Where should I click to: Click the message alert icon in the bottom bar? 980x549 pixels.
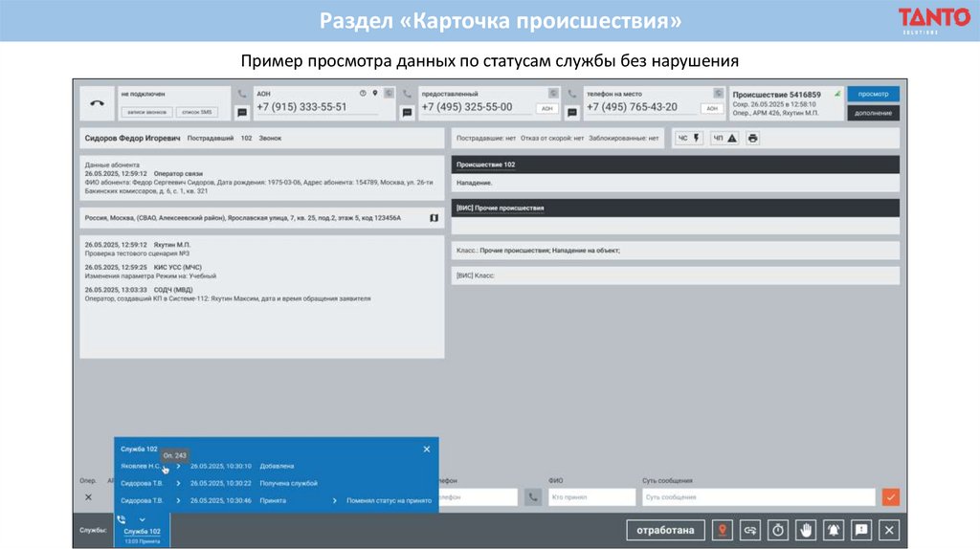point(861,530)
